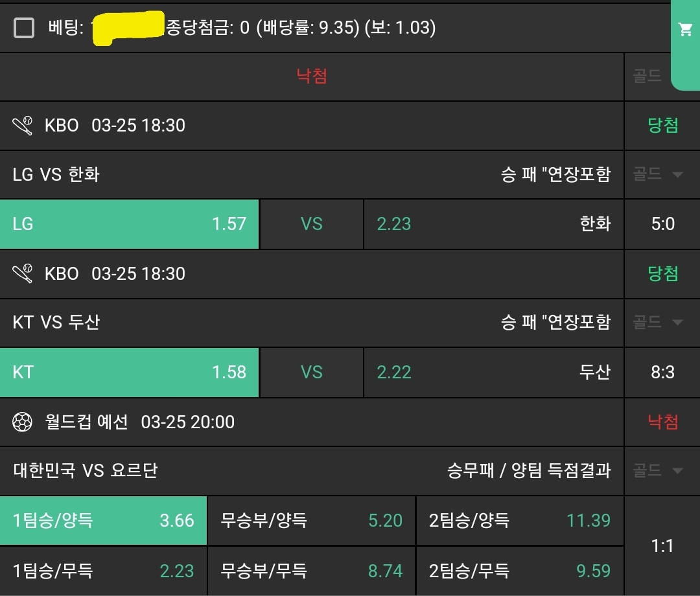Click soccer ball icon for 월드컵 예선
Image resolution: width=700 pixels, height=596 pixels.
click(x=23, y=422)
